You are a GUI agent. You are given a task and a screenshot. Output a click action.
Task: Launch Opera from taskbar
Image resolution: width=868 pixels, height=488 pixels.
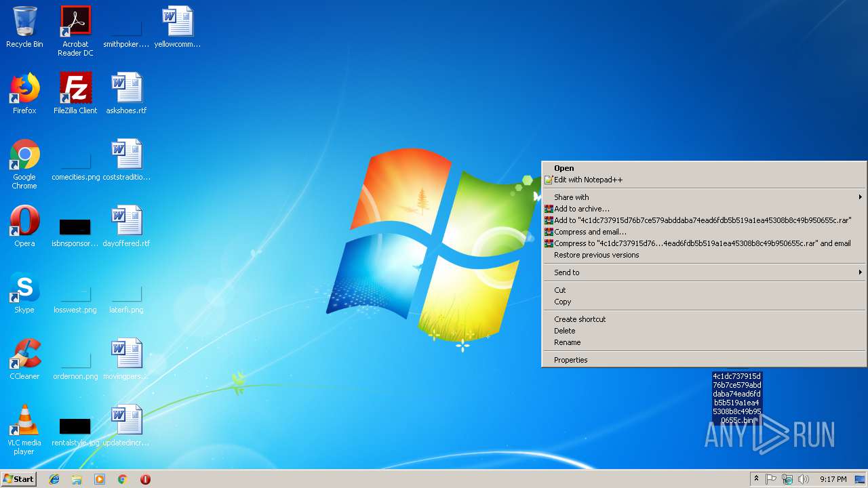click(145, 479)
